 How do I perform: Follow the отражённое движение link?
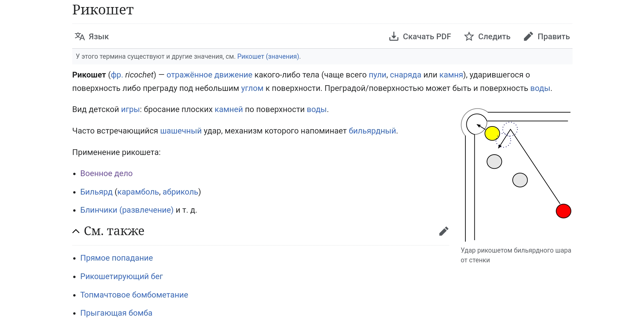pyautogui.click(x=209, y=75)
